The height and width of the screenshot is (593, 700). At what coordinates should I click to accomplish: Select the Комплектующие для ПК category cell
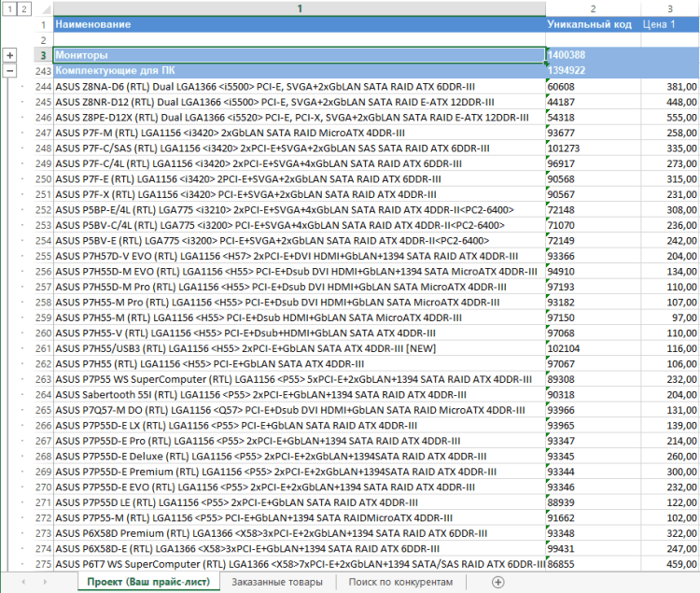click(300, 71)
